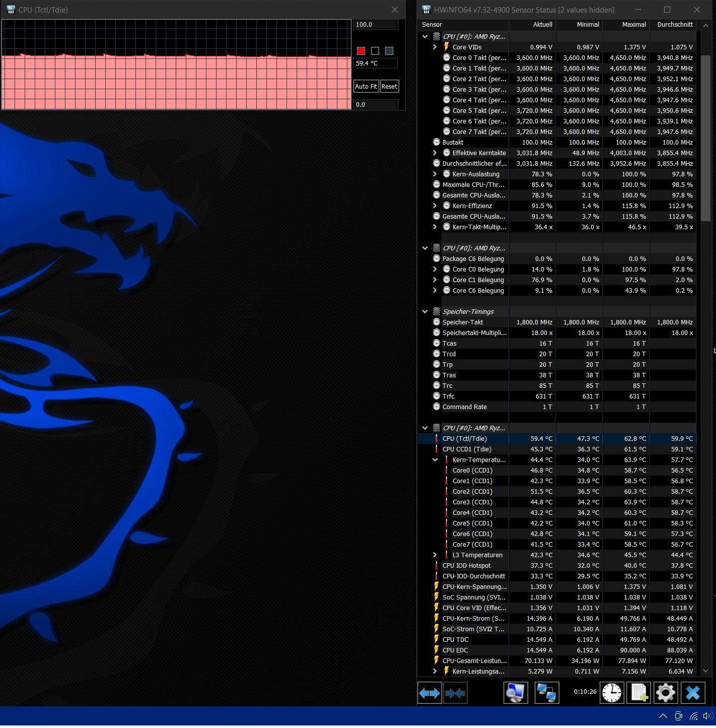Select the CPU CCD1 (Tdie) row
Screen dimensions: 716x728
click(557, 449)
